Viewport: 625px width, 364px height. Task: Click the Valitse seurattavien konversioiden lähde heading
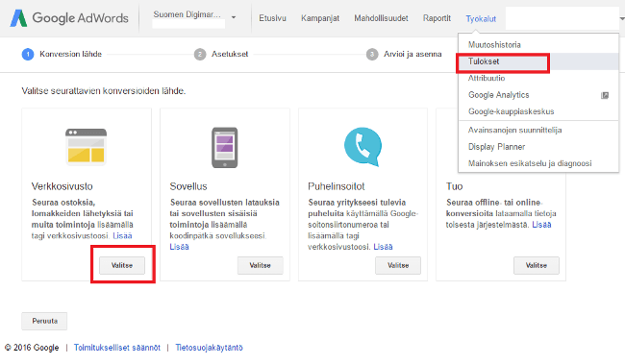(x=104, y=91)
